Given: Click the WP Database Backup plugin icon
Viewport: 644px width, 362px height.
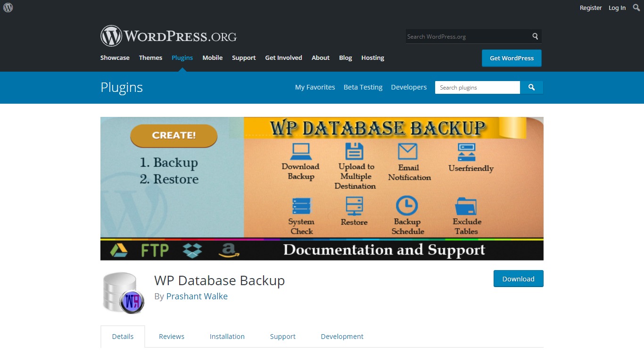Looking at the screenshot, I should [x=123, y=292].
